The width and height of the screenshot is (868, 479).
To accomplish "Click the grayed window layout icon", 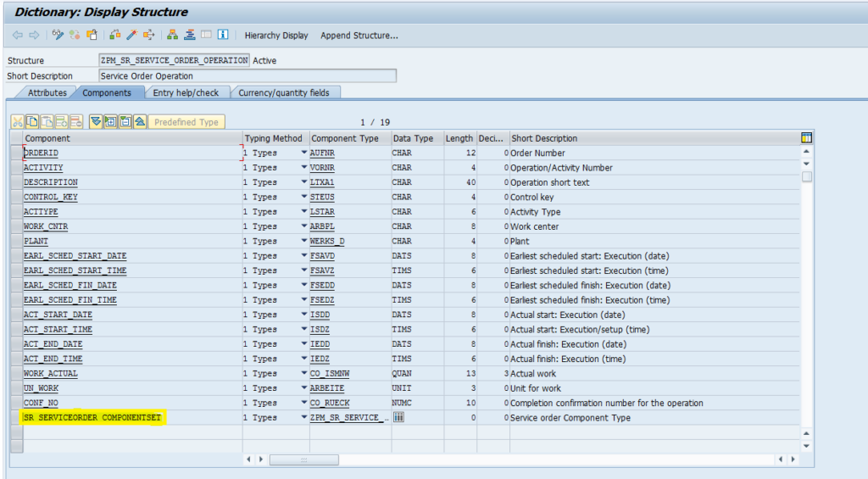I will (x=206, y=35).
